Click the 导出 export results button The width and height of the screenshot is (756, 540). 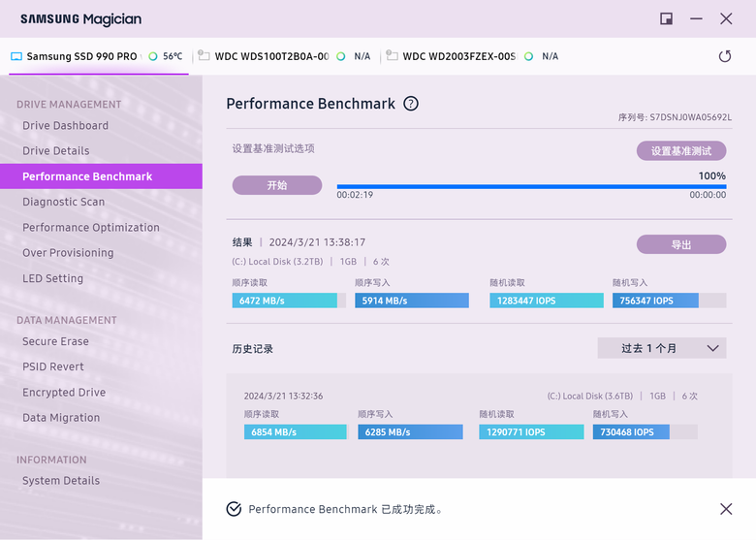[x=681, y=244]
